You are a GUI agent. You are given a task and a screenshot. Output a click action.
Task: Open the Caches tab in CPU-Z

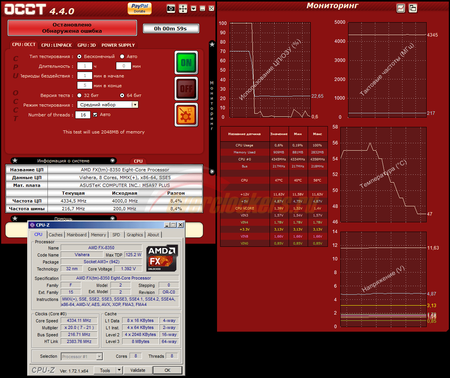coord(56,235)
